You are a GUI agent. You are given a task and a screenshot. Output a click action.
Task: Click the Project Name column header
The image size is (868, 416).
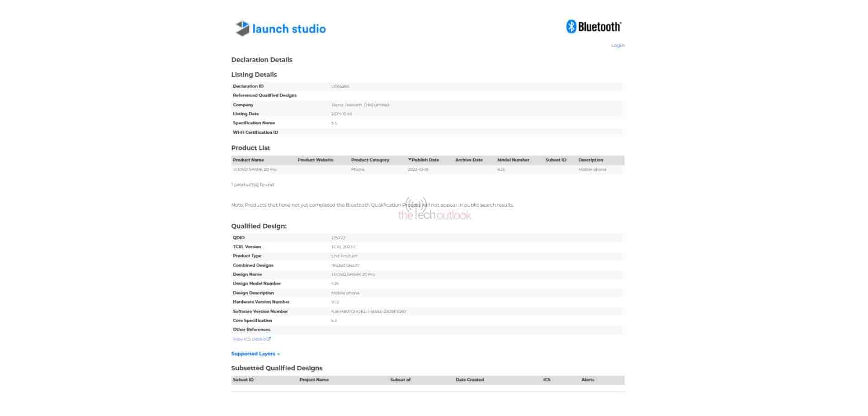pos(314,380)
